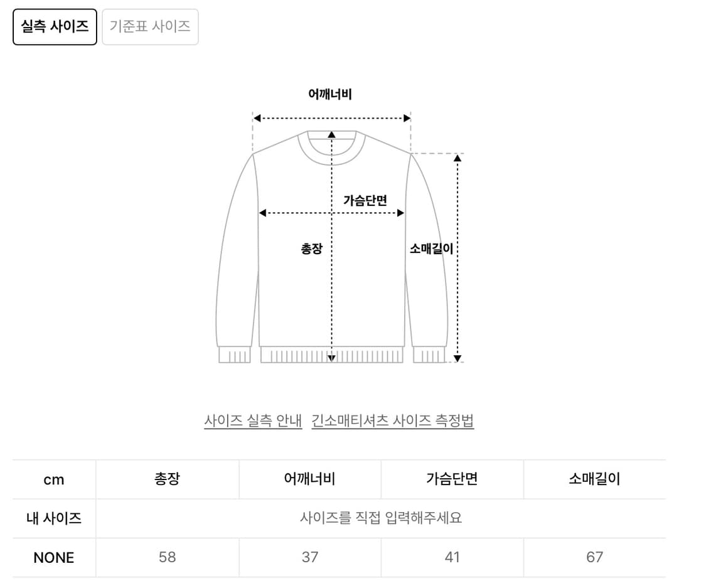The image size is (706, 588).
Task: Select the 소매길이 value 67 cell
Action: pyautogui.click(x=595, y=557)
